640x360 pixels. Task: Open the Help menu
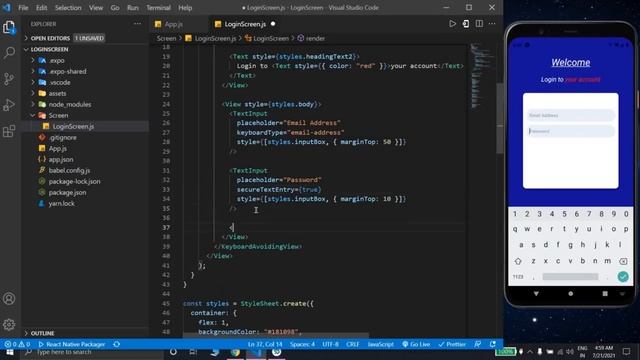click(x=185, y=7)
